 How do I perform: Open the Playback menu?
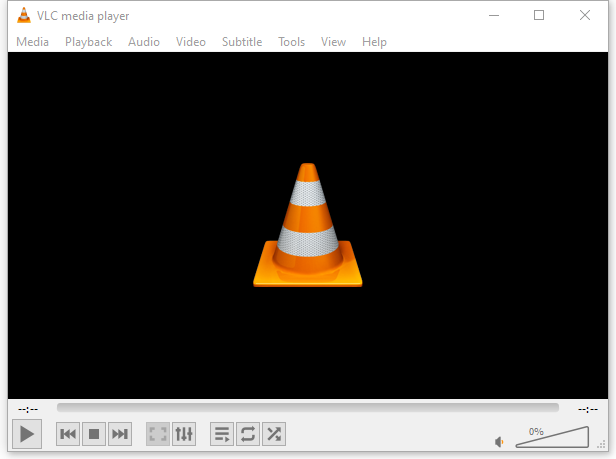(x=88, y=42)
